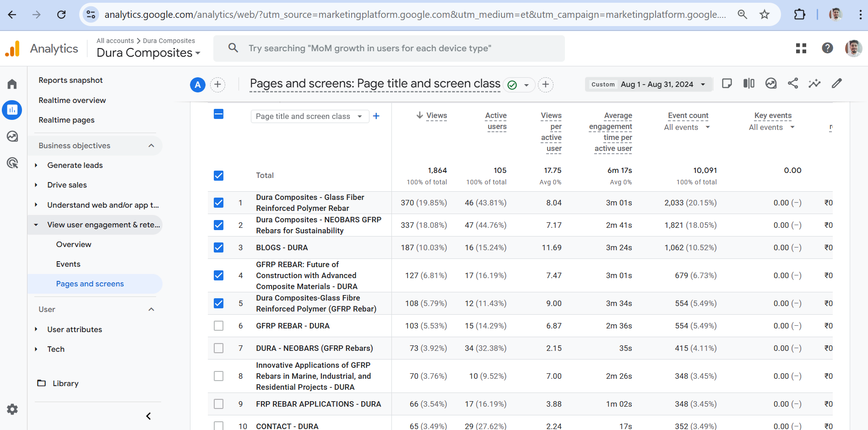Collapse the User section chevron
The height and width of the screenshot is (430, 868).
point(151,309)
